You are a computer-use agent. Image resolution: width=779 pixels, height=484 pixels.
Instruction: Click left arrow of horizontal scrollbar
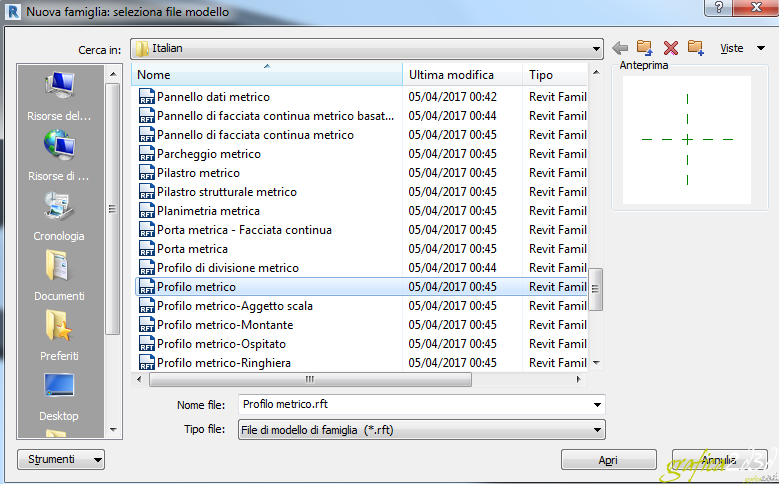139,379
